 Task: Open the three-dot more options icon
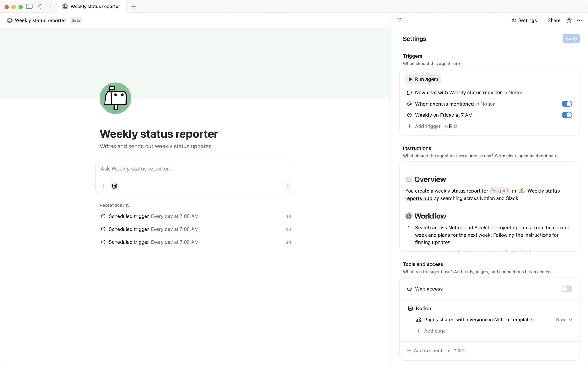pos(580,20)
